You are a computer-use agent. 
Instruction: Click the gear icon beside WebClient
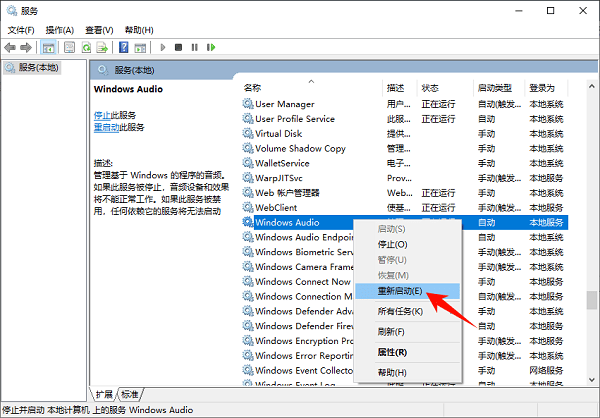coord(248,207)
